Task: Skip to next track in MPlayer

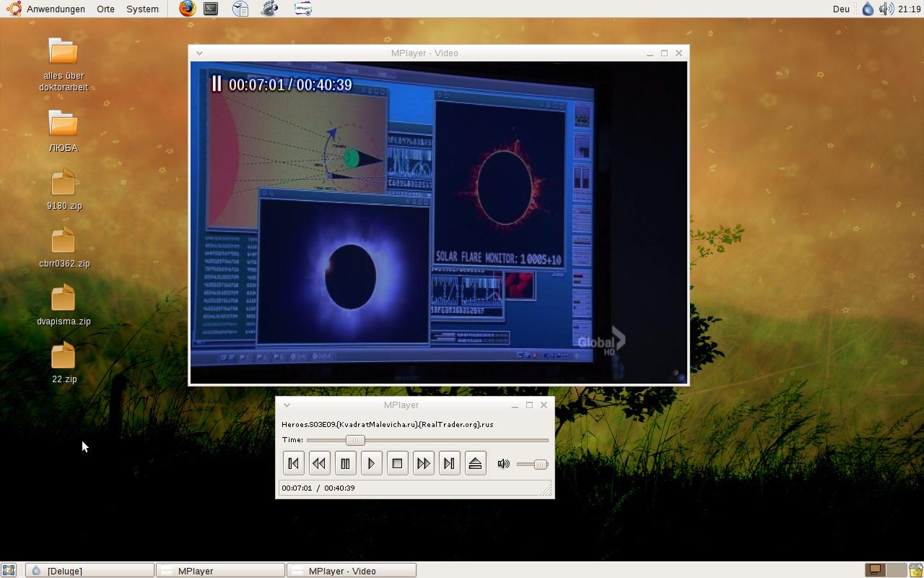Action: tap(449, 464)
